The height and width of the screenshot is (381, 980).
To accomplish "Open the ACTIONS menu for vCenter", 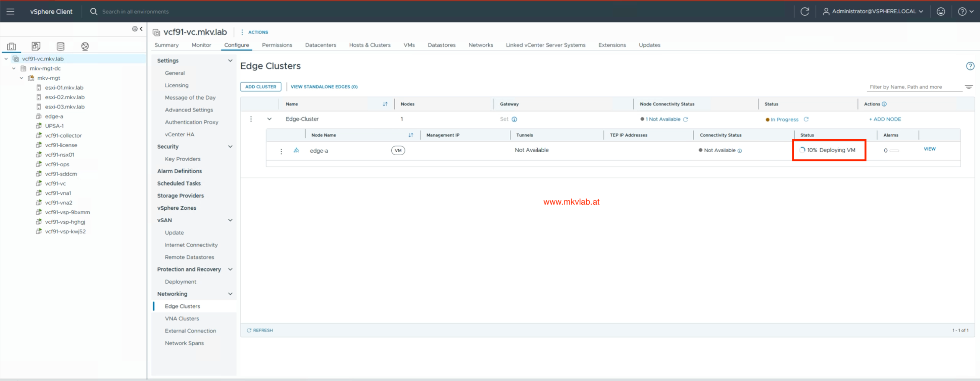I will (x=255, y=32).
